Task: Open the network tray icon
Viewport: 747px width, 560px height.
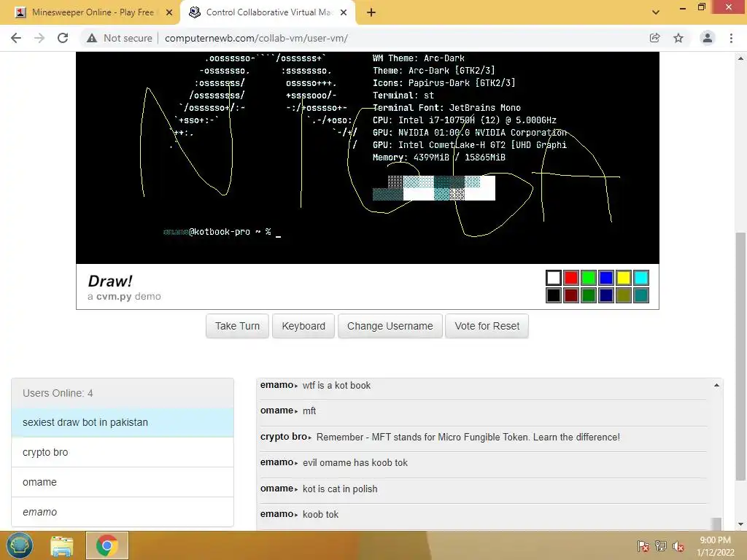Action: pos(661,545)
